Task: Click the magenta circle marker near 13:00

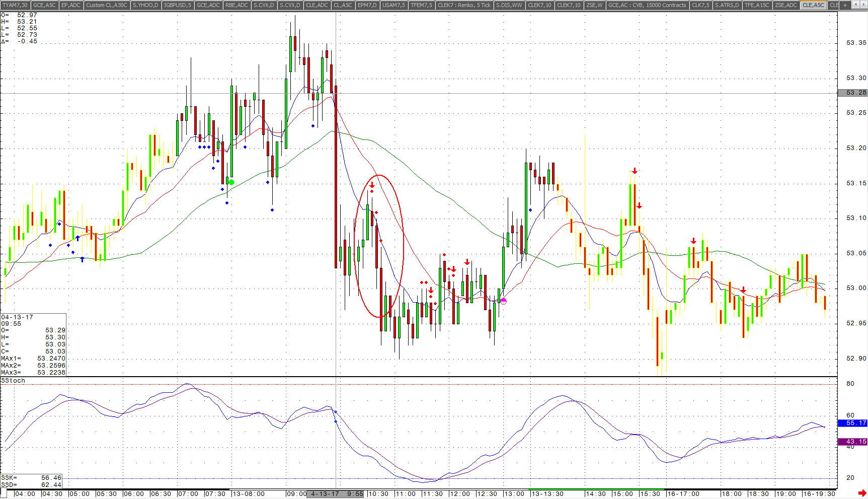Action: point(503,301)
